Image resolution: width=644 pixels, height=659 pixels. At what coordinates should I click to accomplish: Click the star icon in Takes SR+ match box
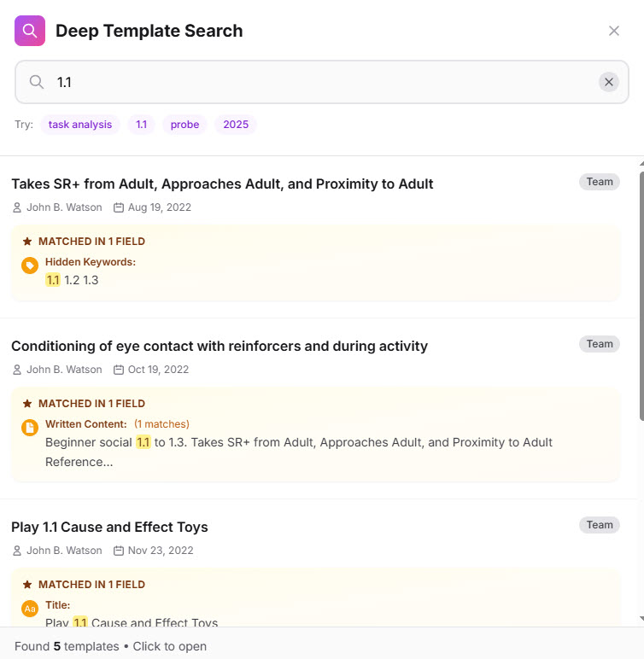pos(27,242)
